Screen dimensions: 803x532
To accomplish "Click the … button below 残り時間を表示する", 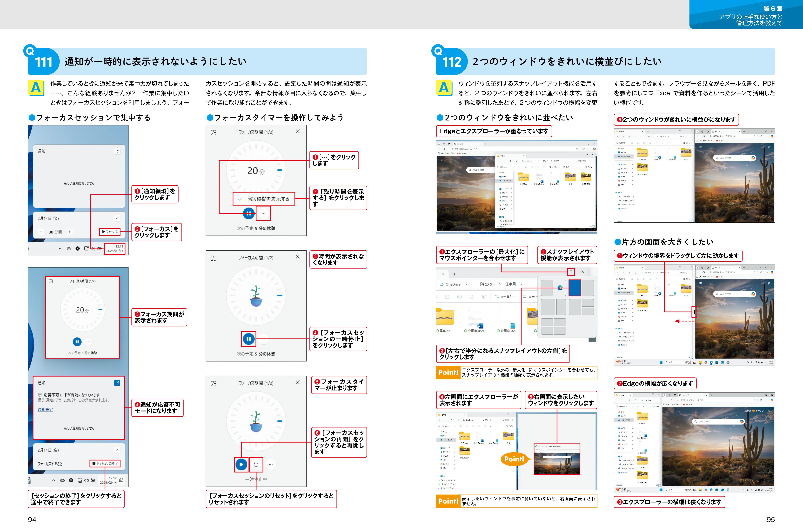I will (x=263, y=213).
